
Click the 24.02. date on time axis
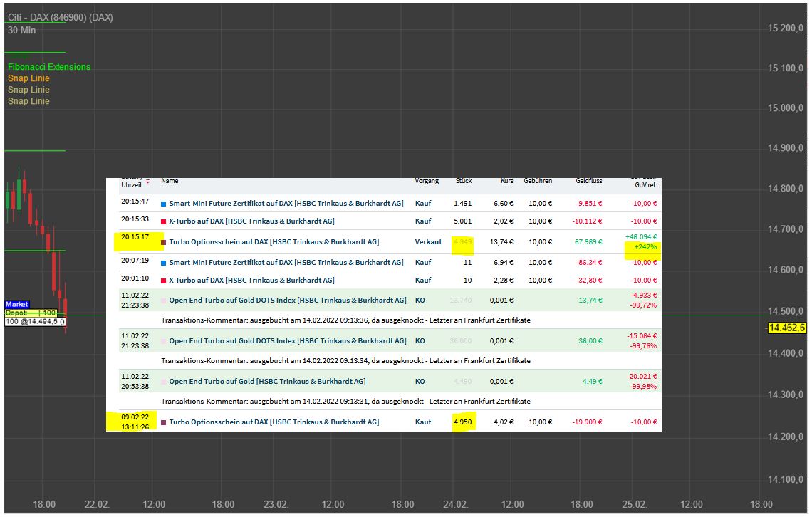pyautogui.click(x=456, y=505)
